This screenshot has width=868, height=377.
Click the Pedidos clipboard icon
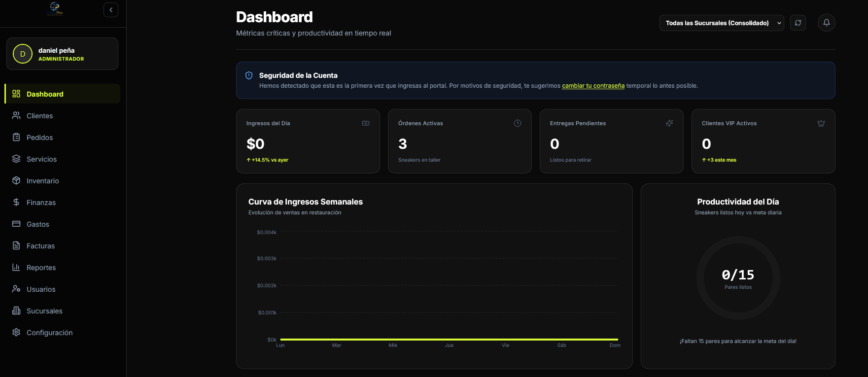coord(16,137)
